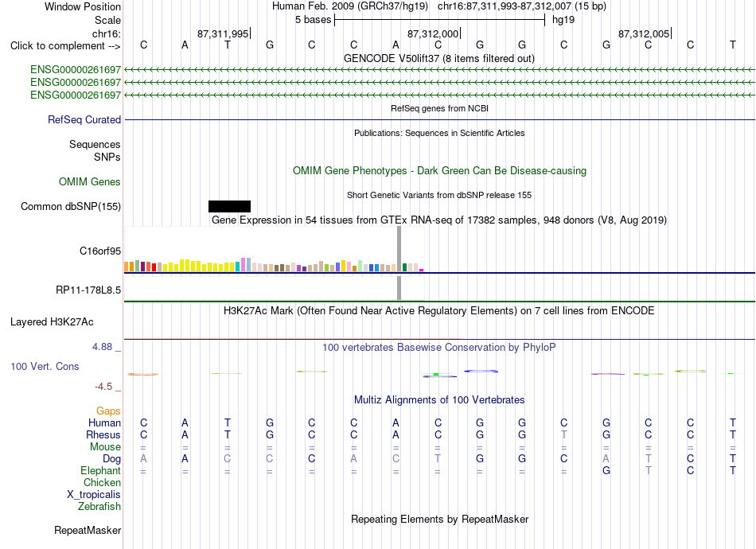
Task: Click the RefSeq Curated track label
Action: (84, 119)
